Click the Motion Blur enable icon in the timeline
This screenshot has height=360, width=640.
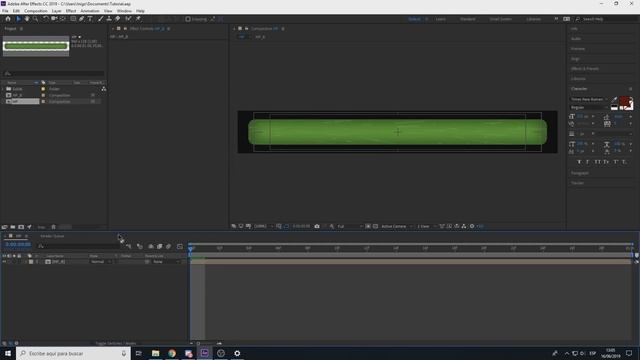click(x=168, y=247)
